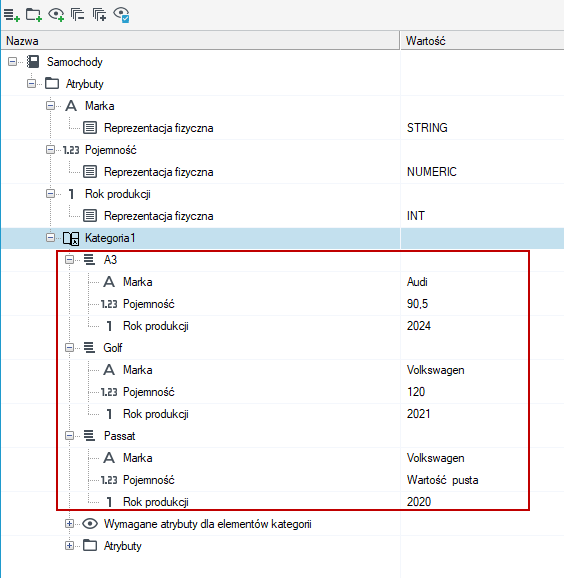Click the Audi value cell
564x578 pixels.
[417, 282]
